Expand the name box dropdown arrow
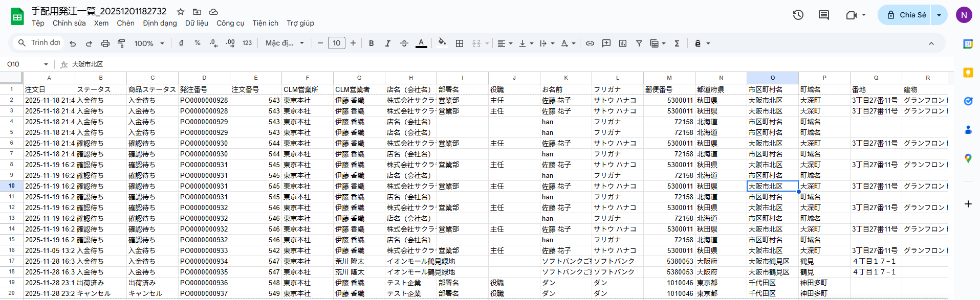 pyautogui.click(x=46, y=64)
